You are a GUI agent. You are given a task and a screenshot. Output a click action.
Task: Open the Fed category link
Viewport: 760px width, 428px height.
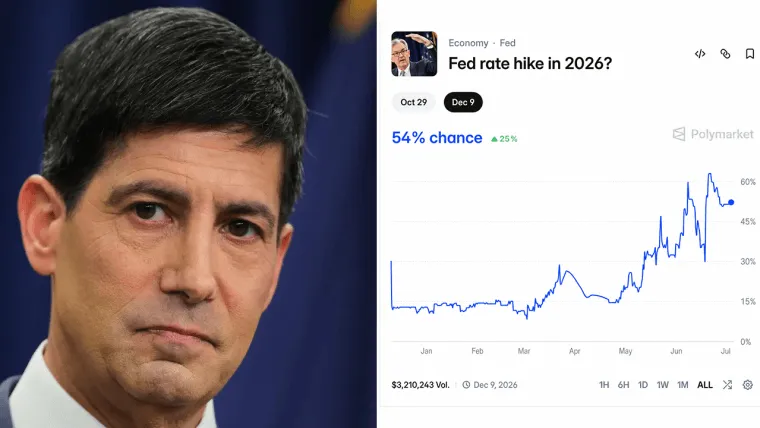click(507, 43)
